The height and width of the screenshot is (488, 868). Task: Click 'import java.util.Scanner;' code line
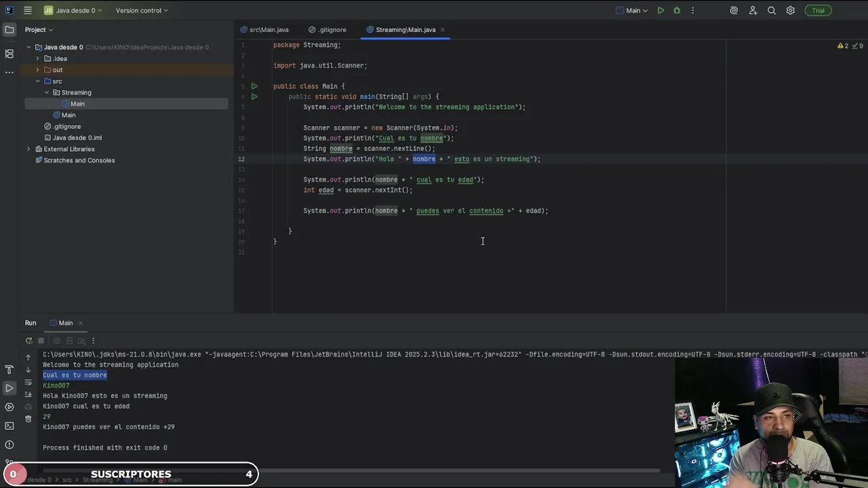[320, 66]
